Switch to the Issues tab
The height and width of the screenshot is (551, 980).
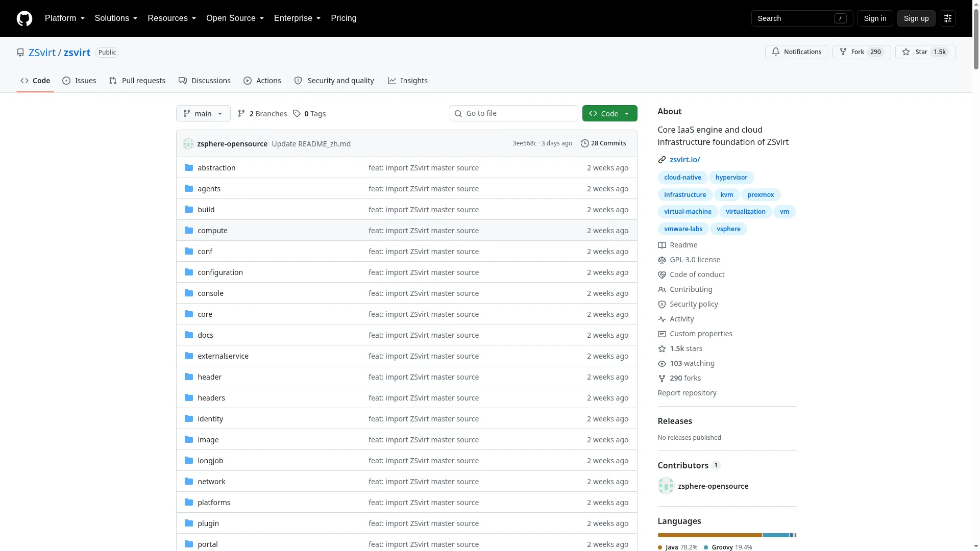[79, 81]
